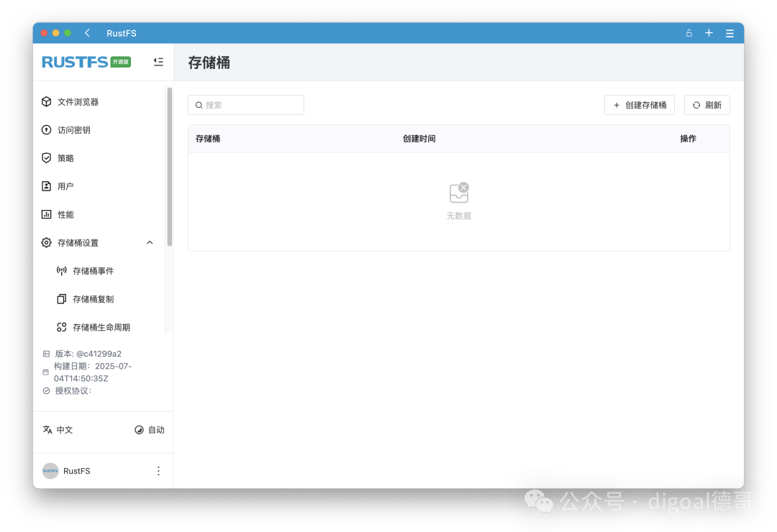Open the three-dot user options menu
The image size is (777, 532).
[x=158, y=471]
